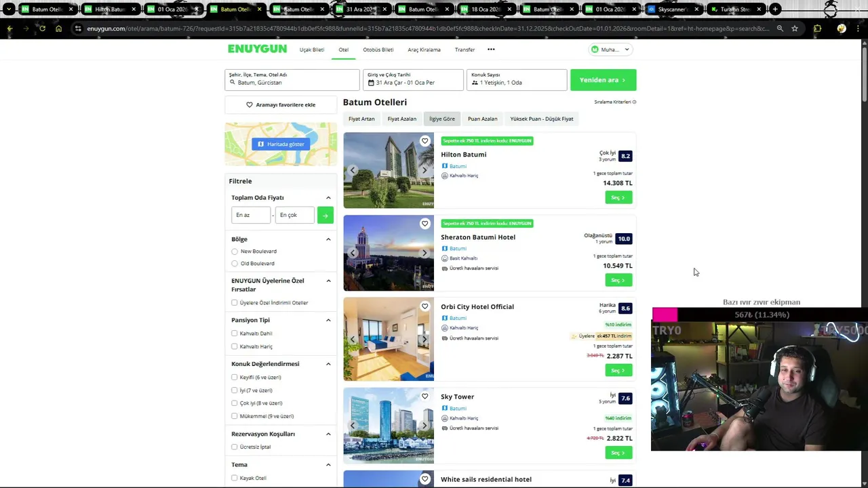The height and width of the screenshot is (488, 868).
Task: Sort by Fiyat Artan
Action: point(361,119)
